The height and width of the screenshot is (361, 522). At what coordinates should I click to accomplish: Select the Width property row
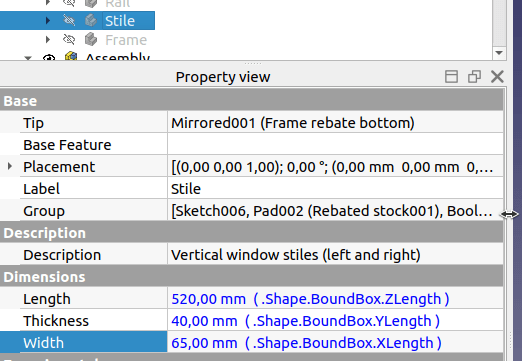252,342
